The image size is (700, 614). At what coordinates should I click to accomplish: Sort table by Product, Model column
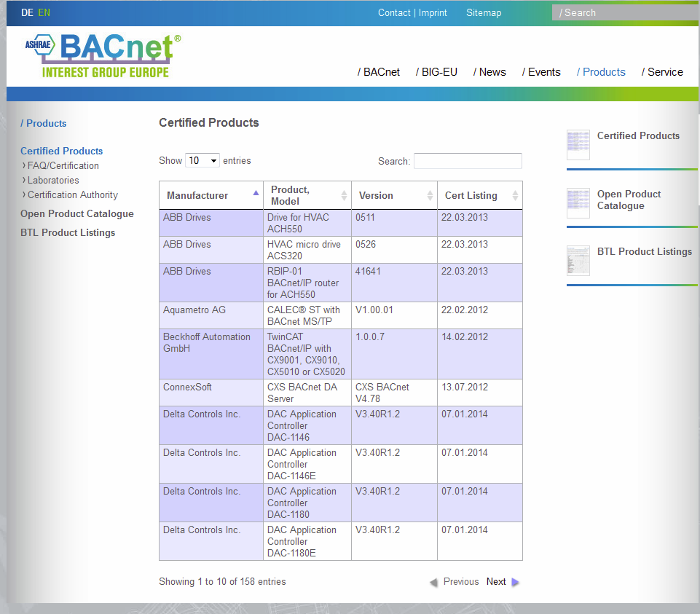click(x=307, y=196)
